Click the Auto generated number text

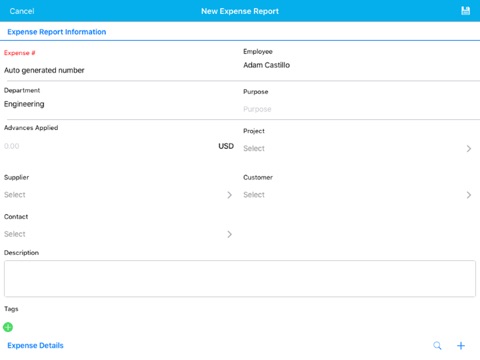click(x=44, y=70)
